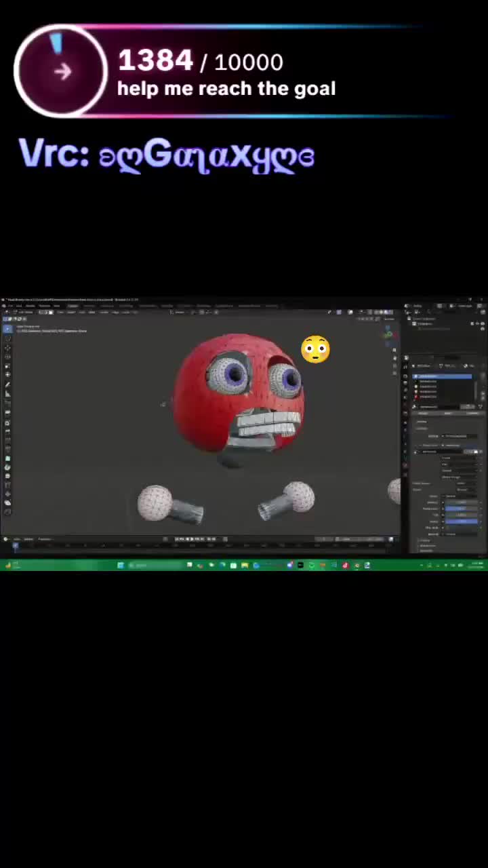Viewport: 488px width, 868px height.
Task: Select the Extrude Region tool
Action: pos(7,412)
